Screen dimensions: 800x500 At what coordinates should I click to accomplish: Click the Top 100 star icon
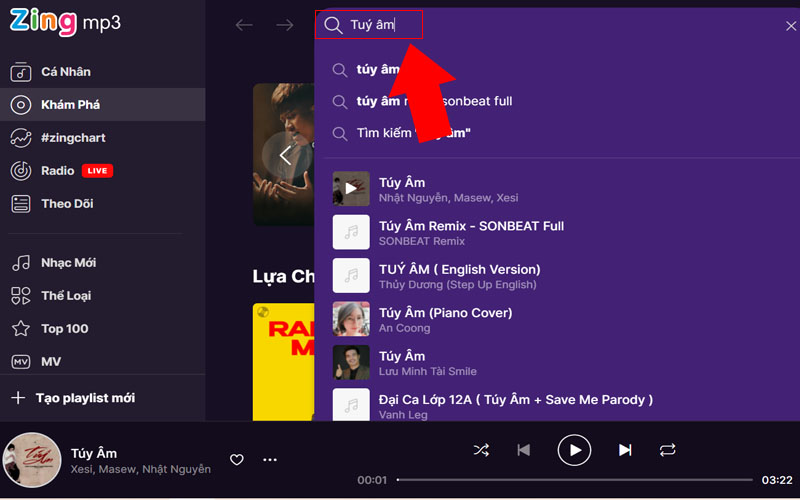(20, 329)
